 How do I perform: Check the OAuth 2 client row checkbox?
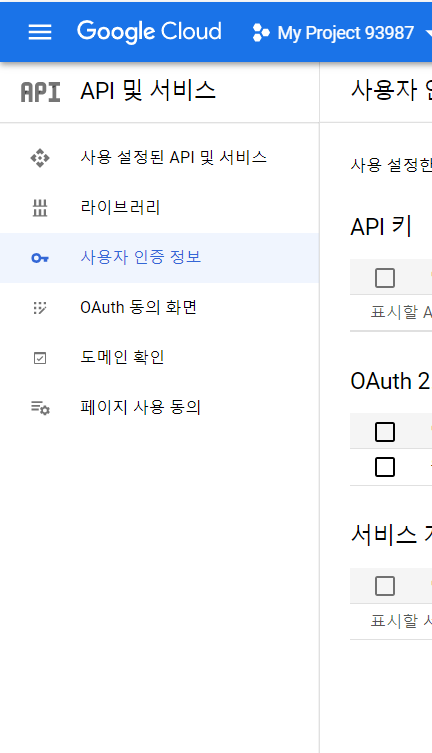385,467
